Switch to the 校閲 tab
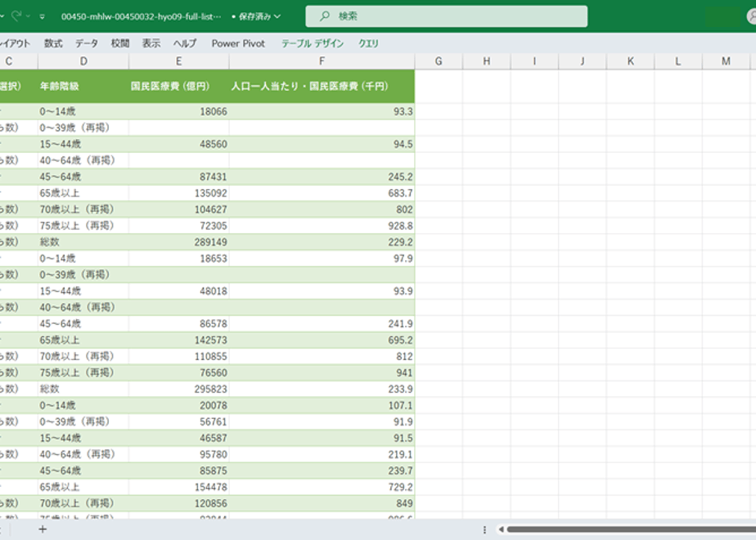This screenshot has width=756, height=540. click(120, 43)
